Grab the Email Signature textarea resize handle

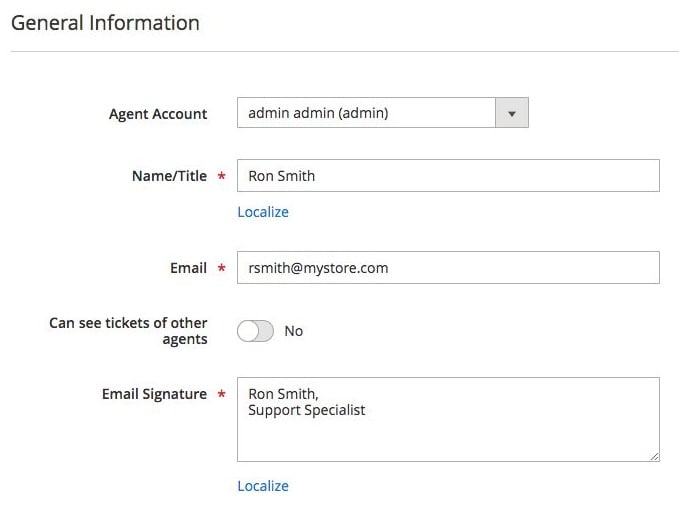coord(654,456)
